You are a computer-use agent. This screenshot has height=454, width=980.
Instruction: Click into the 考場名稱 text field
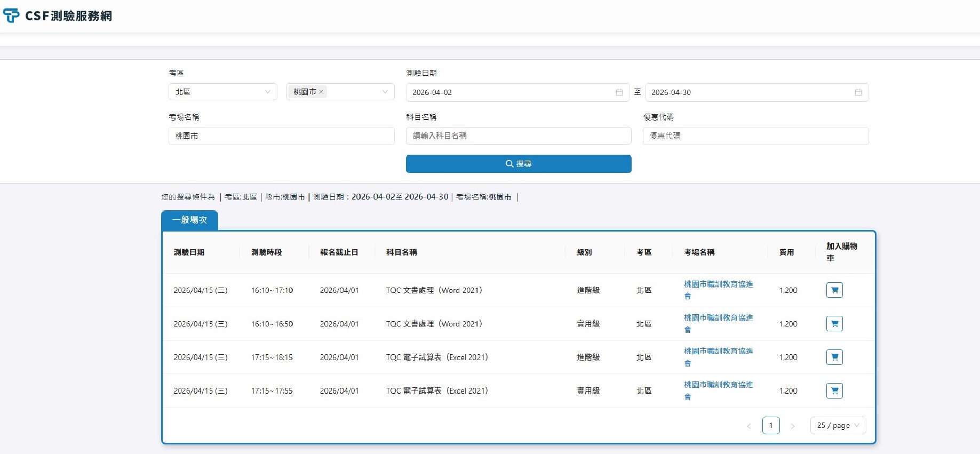coord(281,136)
